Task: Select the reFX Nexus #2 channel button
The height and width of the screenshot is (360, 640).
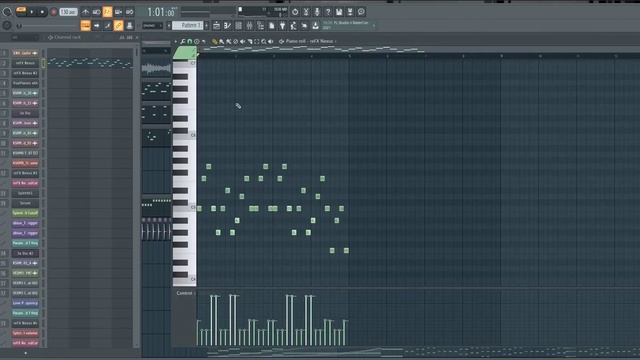Action: 25,73
